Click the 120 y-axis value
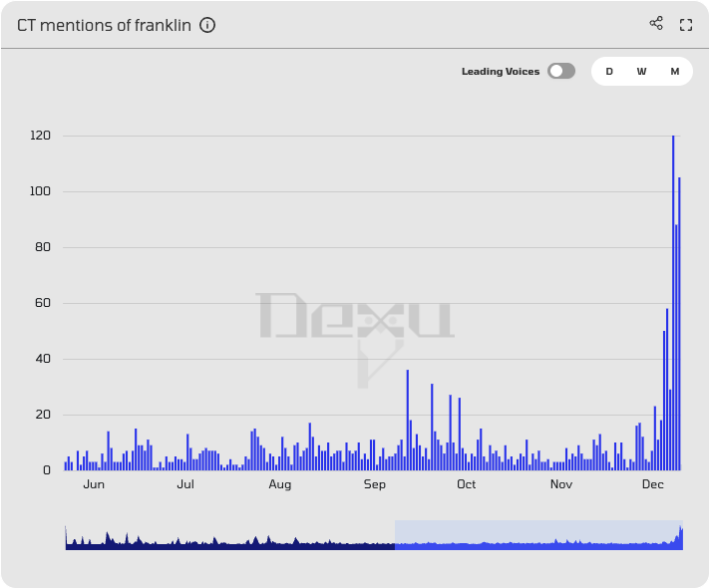This screenshot has width=709, height=588. [x=40, y=136]
